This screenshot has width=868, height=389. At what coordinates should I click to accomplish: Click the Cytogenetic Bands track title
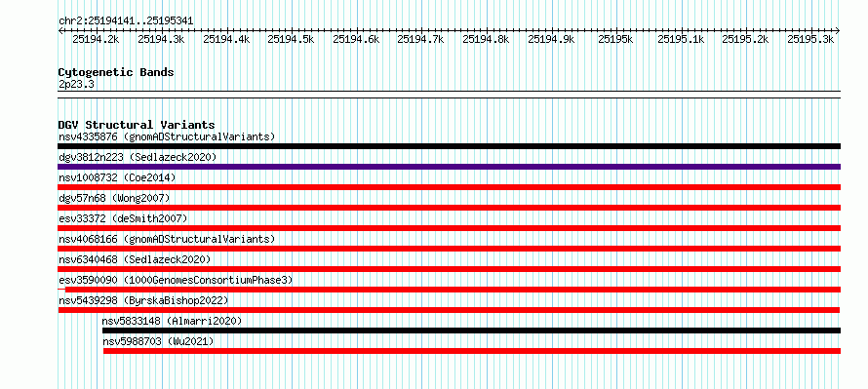116,72
